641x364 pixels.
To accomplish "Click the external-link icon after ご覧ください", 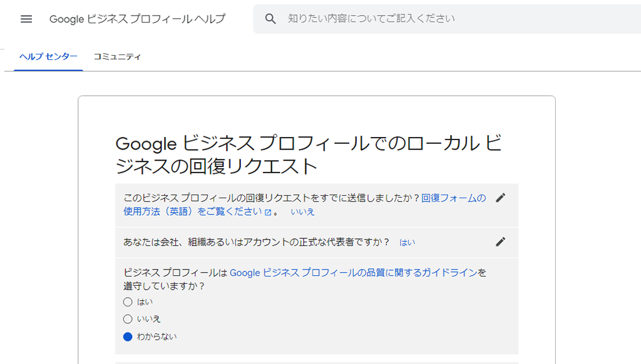I will (268, 213).
